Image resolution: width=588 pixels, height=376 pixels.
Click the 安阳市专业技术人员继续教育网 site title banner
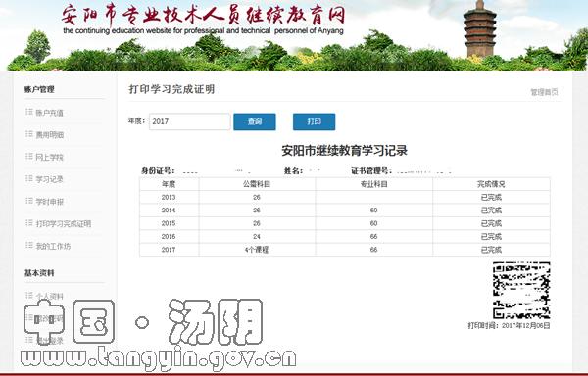coord(203,20)
